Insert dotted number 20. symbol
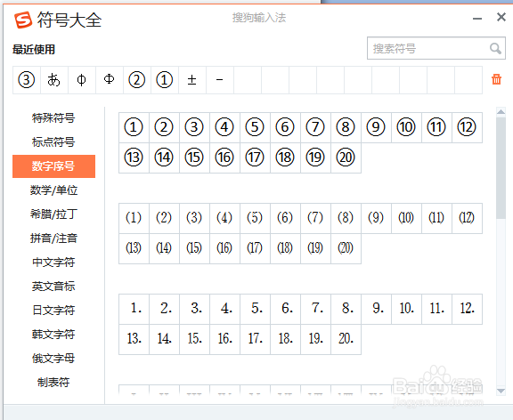 [346, 339]
